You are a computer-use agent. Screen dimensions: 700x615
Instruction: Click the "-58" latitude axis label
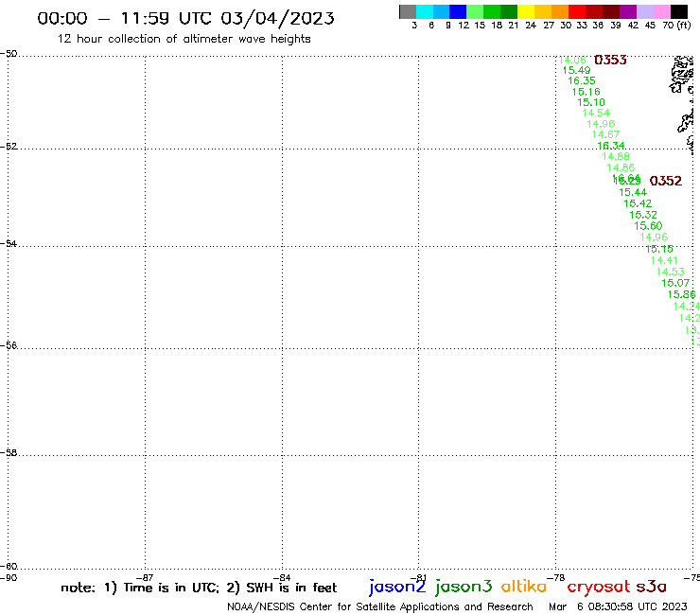[x=9, y=453]
